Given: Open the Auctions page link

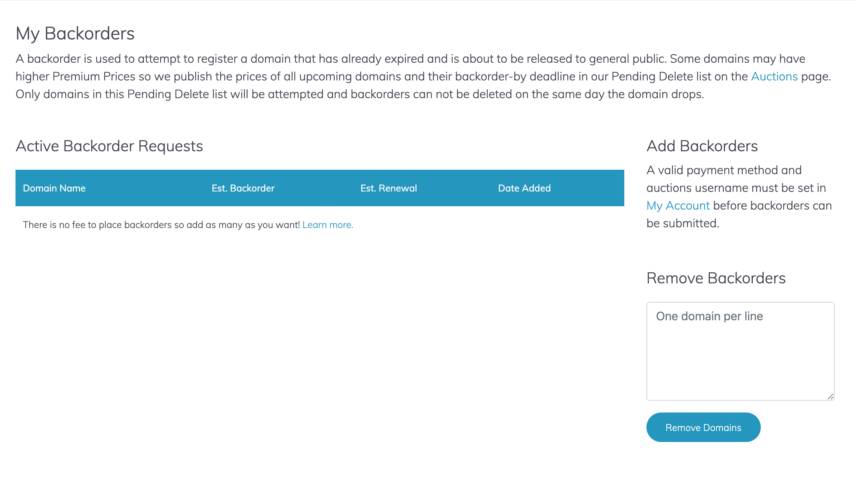Looking at the screenshot, I should [x=774, y=76].
